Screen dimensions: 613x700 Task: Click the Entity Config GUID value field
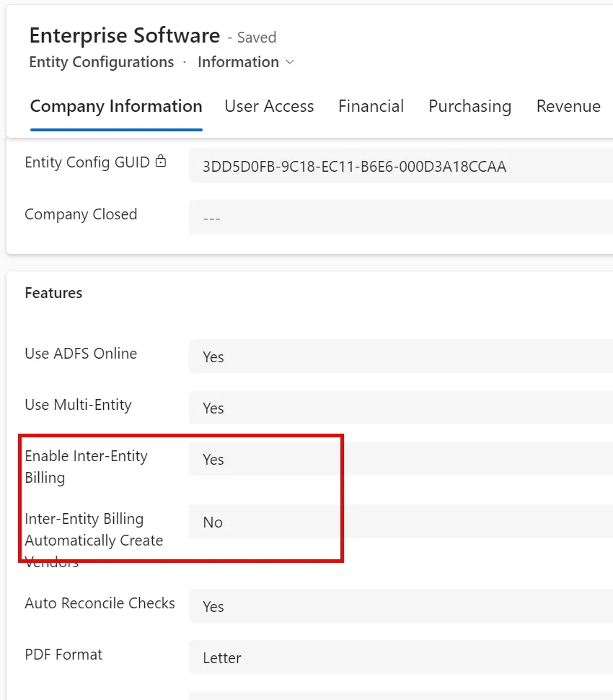(x=401, y=166)
